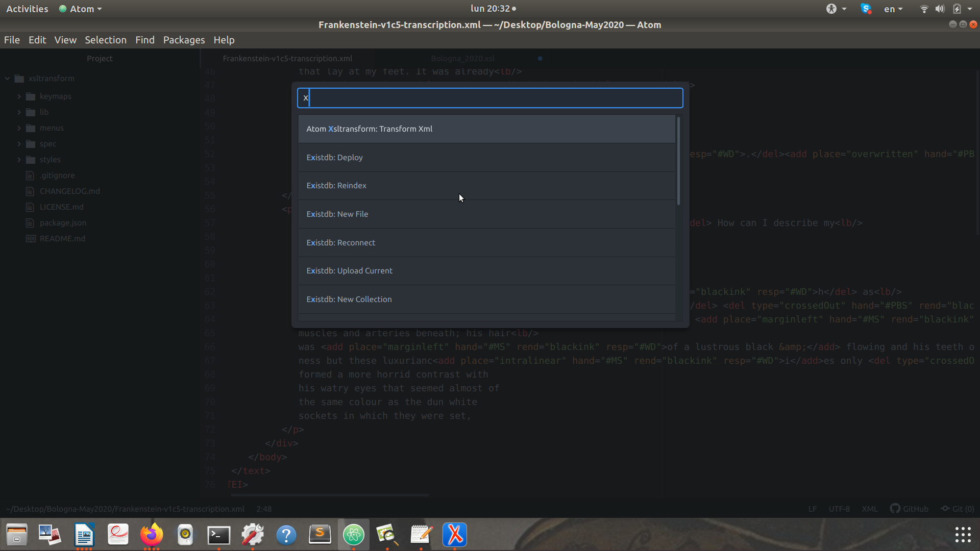This screenshot has height=551, width=980.
Task: Open the View menu
Action: [x=65, y=40]
